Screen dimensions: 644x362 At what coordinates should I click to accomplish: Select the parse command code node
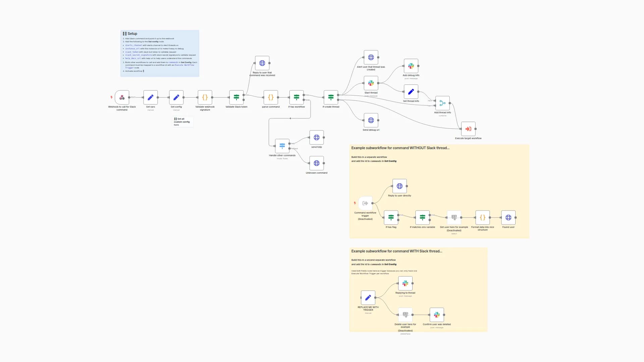tap(271, 98)
